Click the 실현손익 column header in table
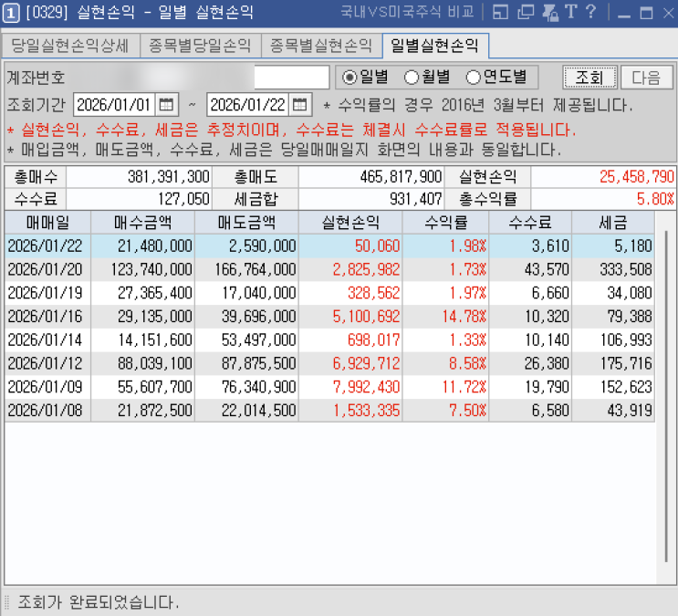678x616 pixels. 350,223
